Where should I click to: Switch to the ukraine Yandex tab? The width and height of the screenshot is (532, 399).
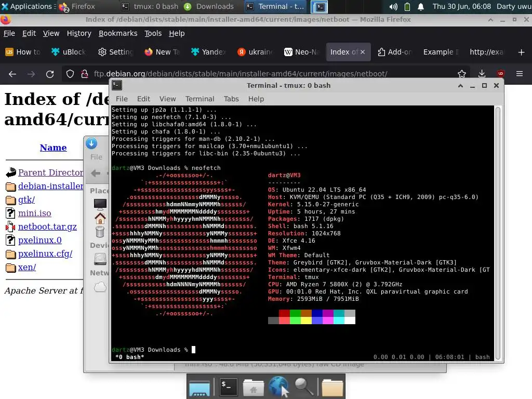(255, 52)
